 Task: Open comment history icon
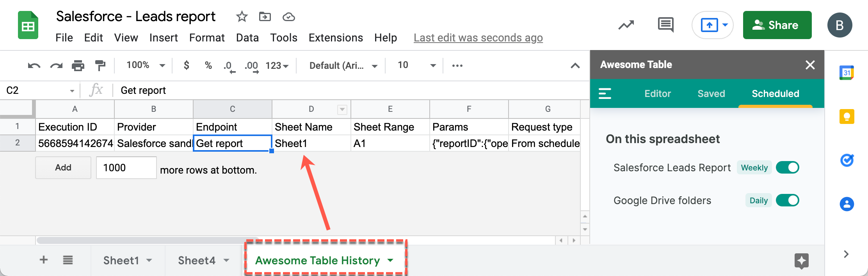pyautogui.click(x=665, y=25)
